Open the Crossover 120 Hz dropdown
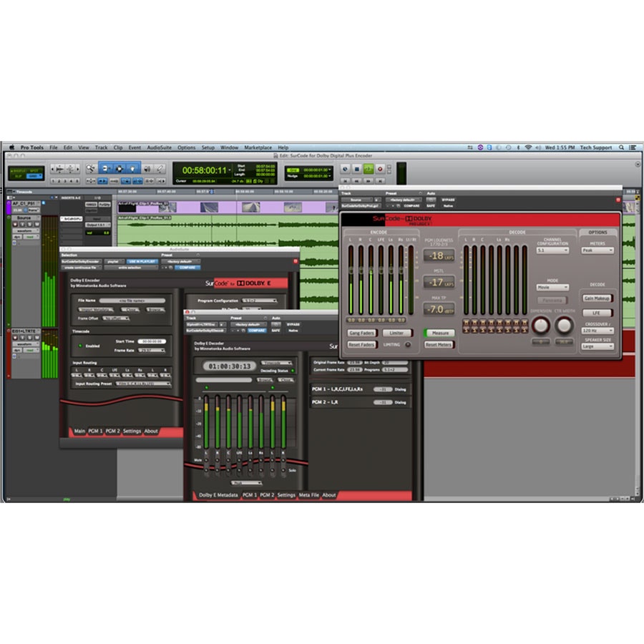Viewport: 644px width, 644px height. [597, 331]
